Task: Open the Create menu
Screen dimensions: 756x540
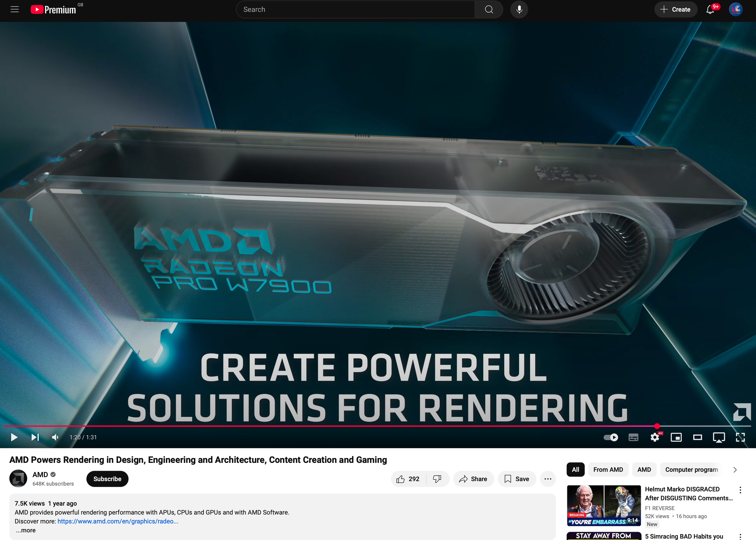Action: coord(675,9)
